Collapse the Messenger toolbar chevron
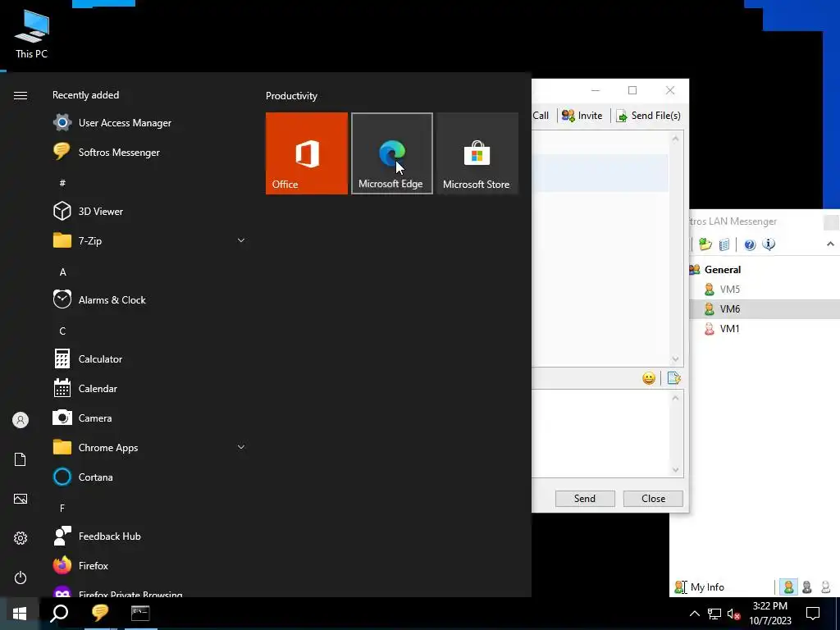The width and height of the screenshot is (840, 630). click(x=830, y=244)
